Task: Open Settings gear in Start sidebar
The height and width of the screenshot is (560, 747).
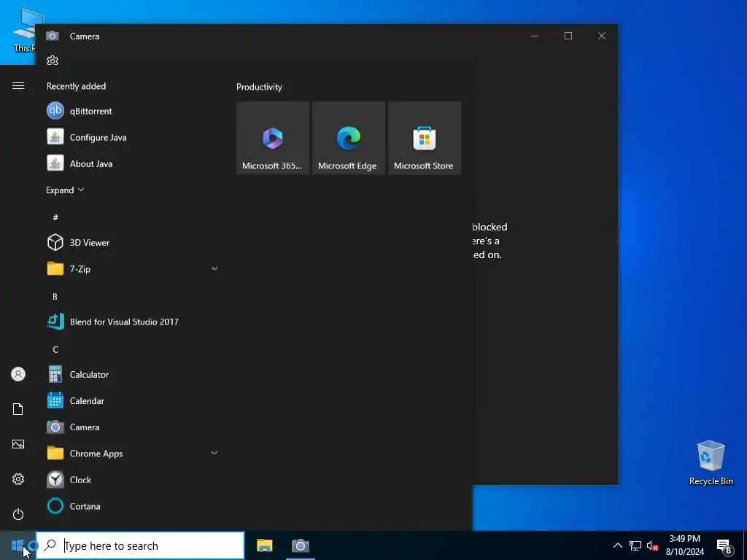Action: 18,479
